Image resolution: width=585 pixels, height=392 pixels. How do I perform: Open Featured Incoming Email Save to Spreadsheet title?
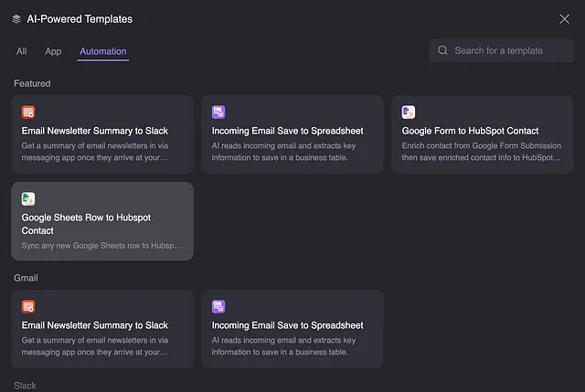point(287,131)
